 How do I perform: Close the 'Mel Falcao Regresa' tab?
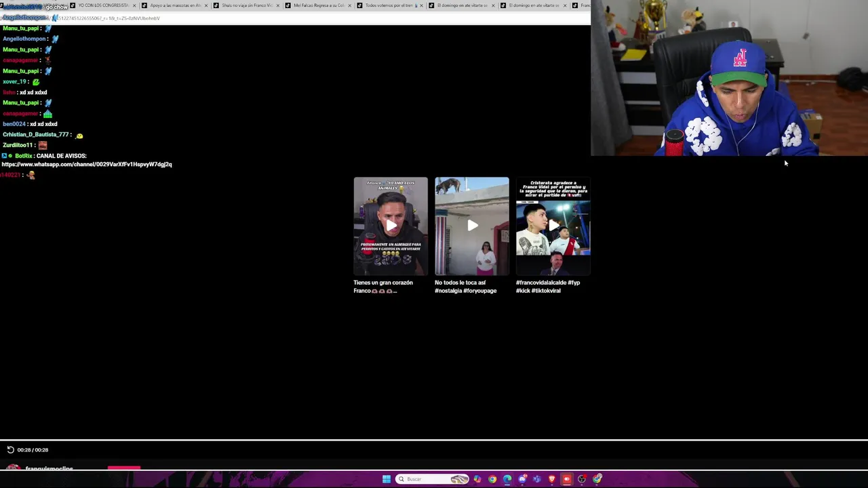[350, 5]
